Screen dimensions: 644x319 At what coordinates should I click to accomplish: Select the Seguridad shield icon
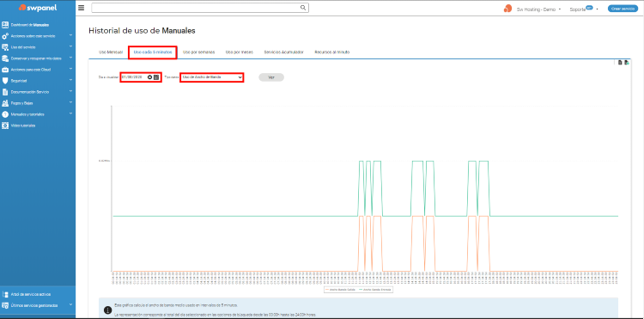point(5,81)
